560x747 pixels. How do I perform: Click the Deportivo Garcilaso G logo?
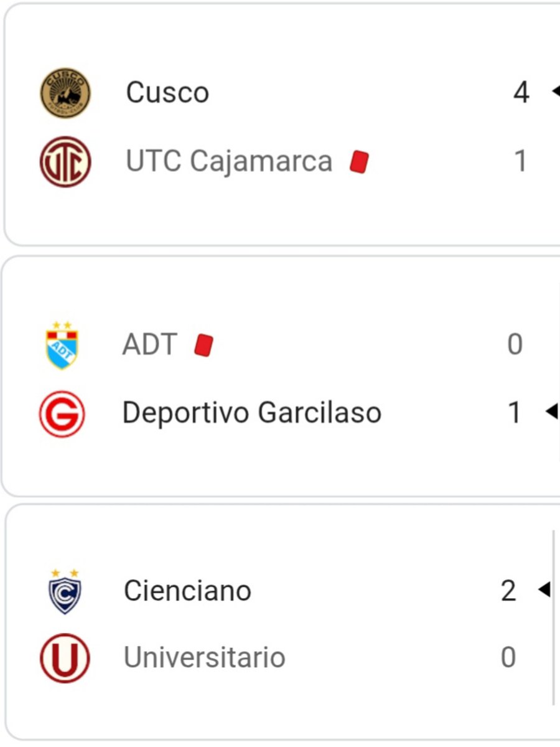coord(62,413)
